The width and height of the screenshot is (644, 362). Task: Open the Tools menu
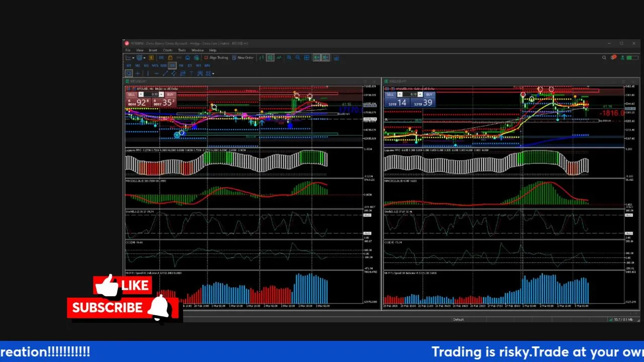pos(182,50)
